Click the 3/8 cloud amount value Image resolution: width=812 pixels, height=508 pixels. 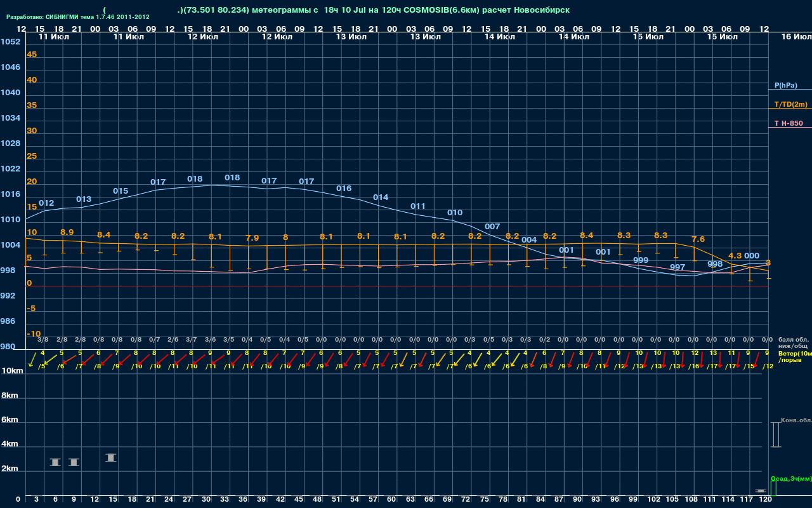pyautogui.click(x=43, y=340)
